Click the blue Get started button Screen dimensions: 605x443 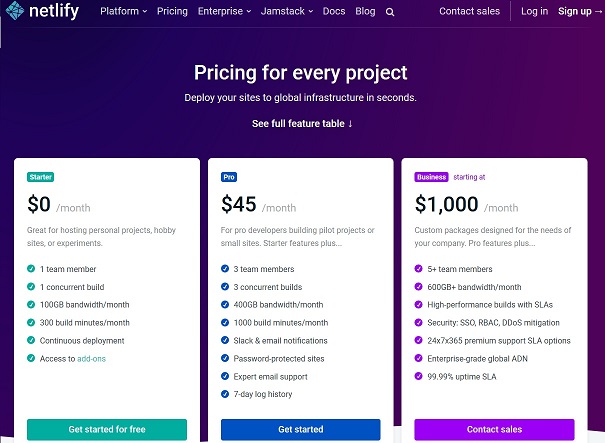(x=301, y=429)
